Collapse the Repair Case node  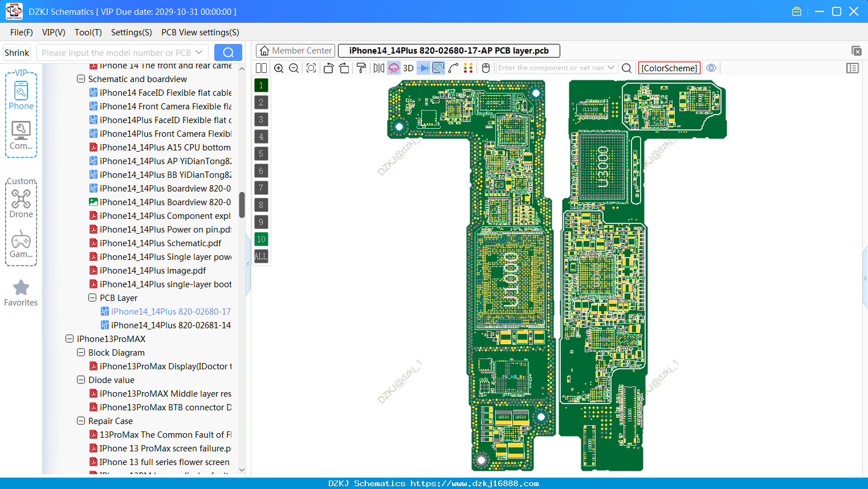[x=81, y=421]
